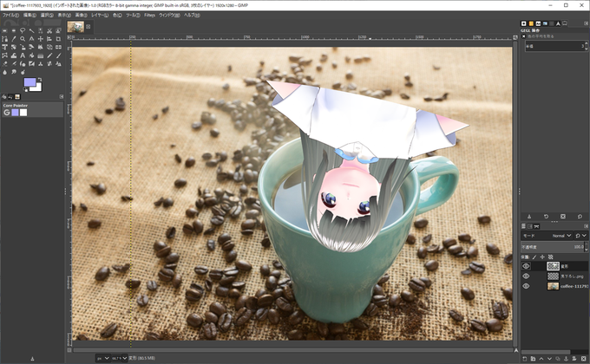Create a new layer
This screenshot has height=364, width=590.
(x=525, y=359)
